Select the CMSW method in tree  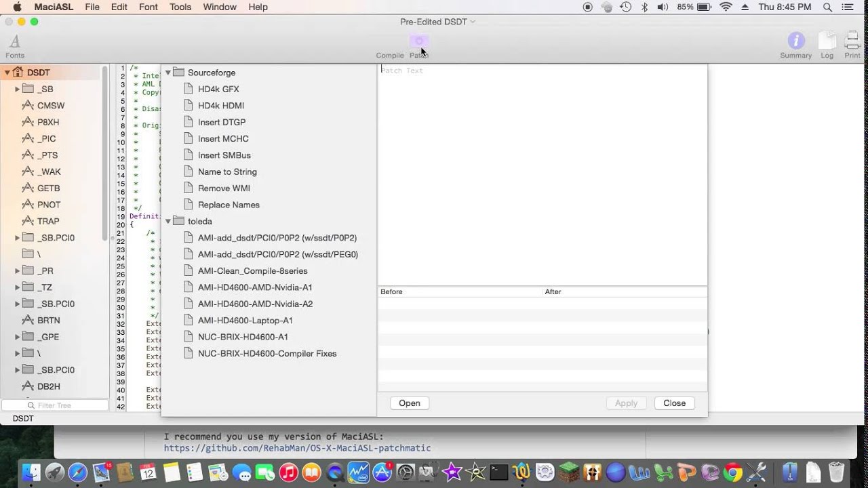(51, 106)
